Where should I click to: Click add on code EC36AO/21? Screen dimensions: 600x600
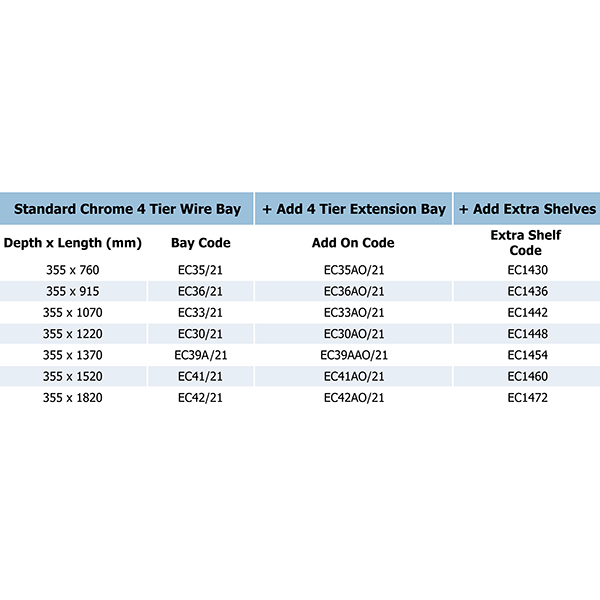pos(354,292)
